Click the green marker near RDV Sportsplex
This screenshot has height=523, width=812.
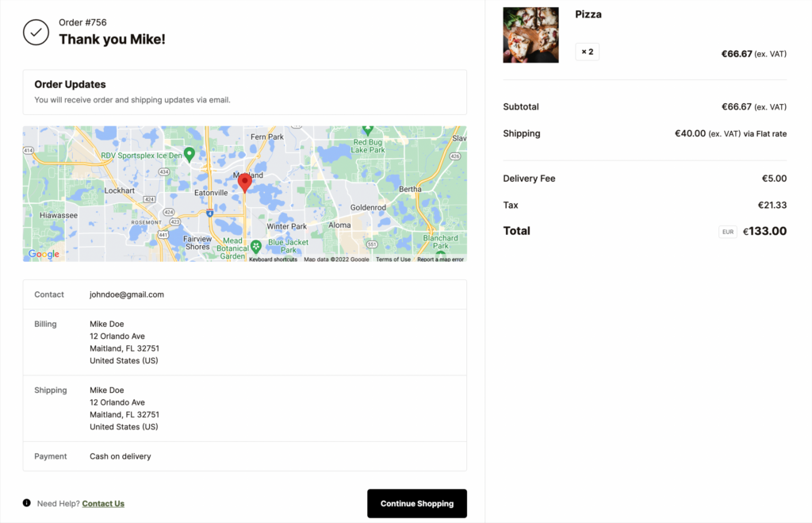click(187, 152)
